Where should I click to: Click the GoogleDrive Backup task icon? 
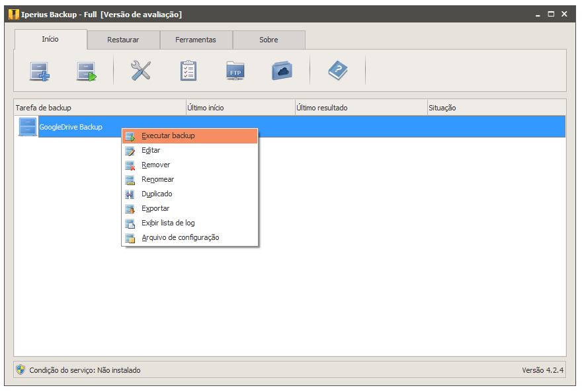coord(28,127)
